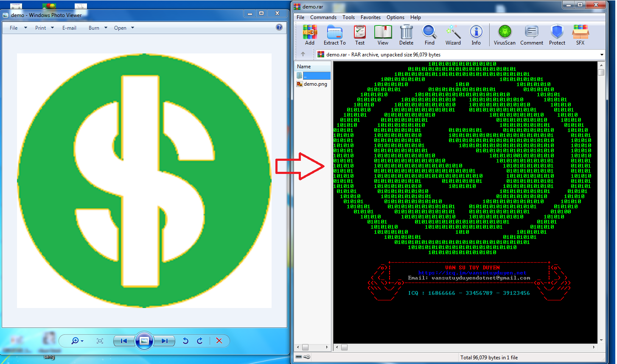Select the demo.png file in the archive
This screenshot has height=364, width=617.
(x=312, y=84)
